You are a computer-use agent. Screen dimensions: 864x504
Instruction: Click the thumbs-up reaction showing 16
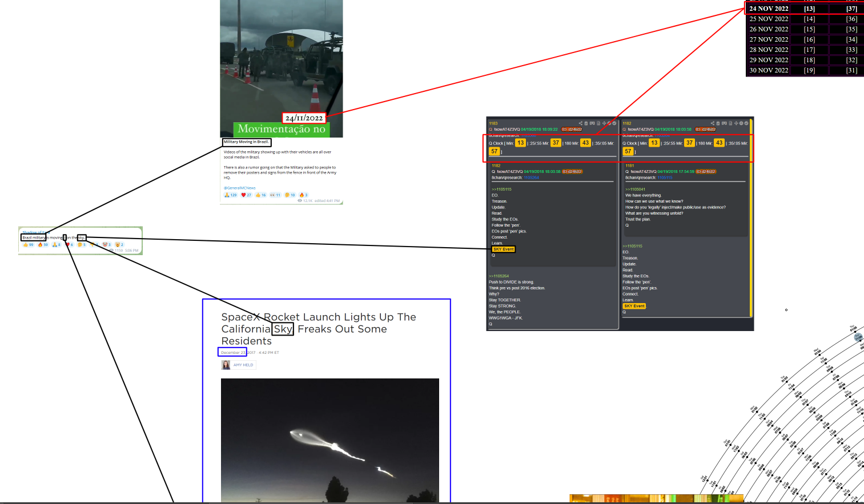point(260,195)
